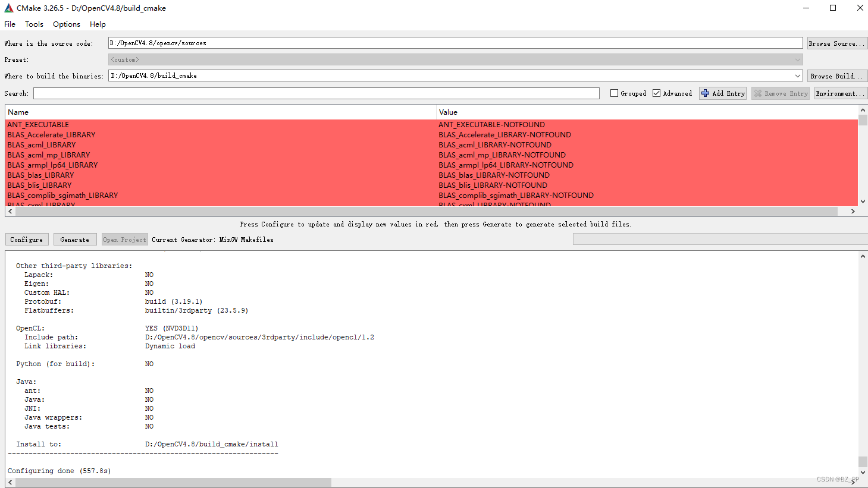Open the Preset dropdown
This screenshot has height=488, width=868.
coord(797,59)
